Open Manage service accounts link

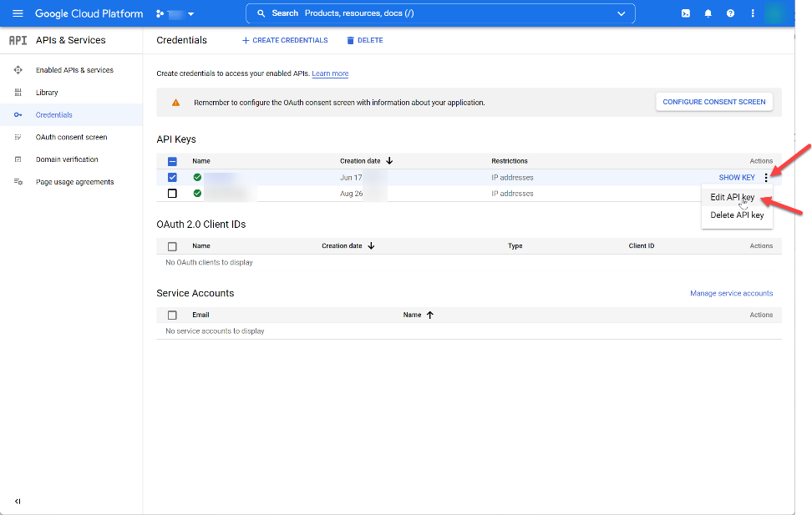[731, 294]
